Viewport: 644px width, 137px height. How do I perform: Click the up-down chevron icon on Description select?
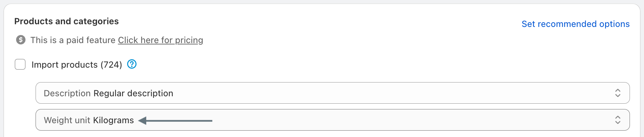(618, 93)
